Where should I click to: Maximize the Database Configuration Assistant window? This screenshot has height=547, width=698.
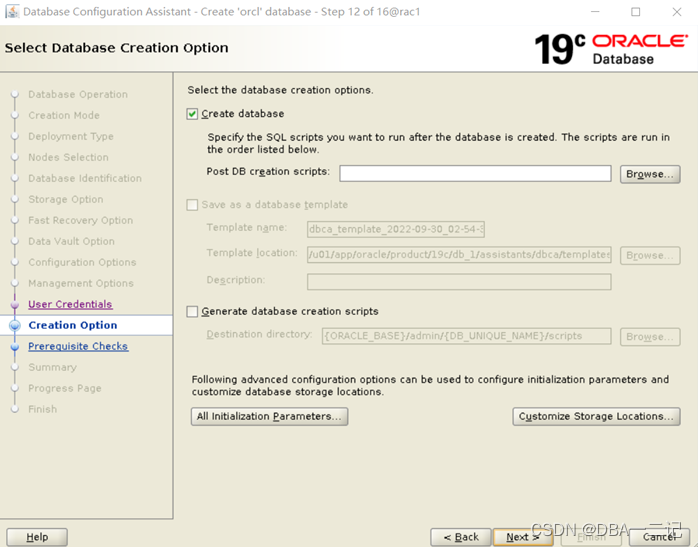tap(636, 12)
